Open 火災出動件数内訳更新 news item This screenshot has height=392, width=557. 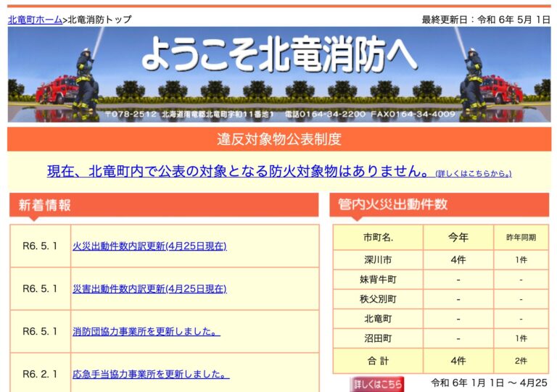coord(149,246)
